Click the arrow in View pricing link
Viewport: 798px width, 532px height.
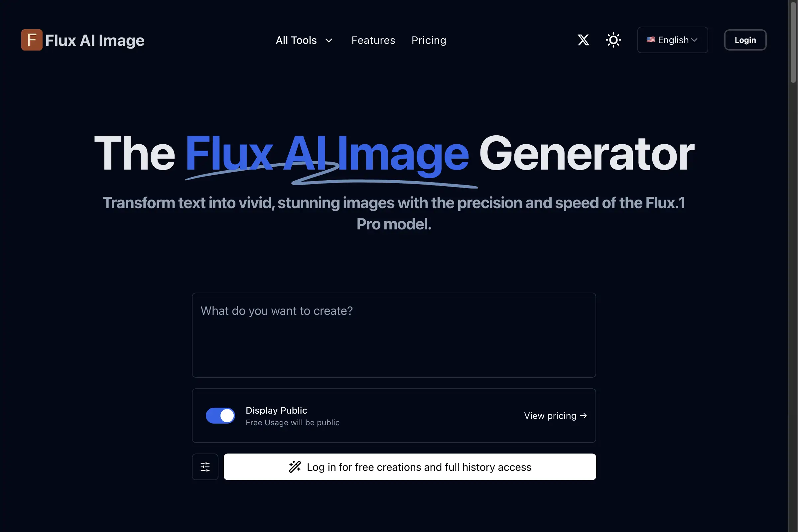point(582,416)
